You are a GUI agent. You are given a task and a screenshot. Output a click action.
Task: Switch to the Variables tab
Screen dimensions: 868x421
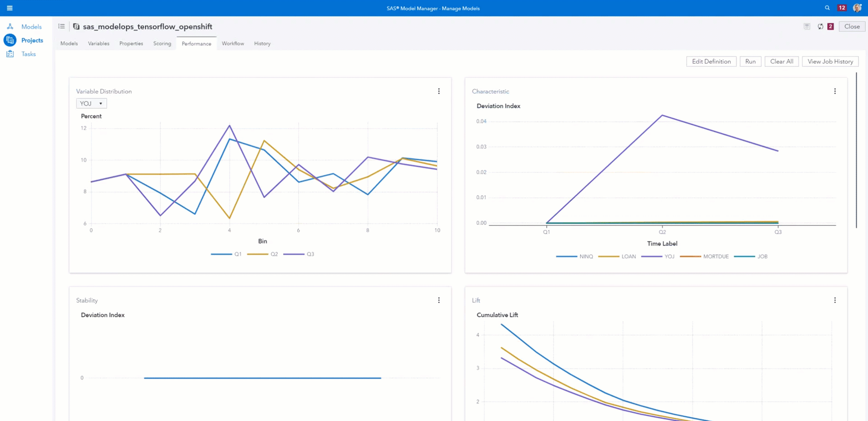coord(99,43)
